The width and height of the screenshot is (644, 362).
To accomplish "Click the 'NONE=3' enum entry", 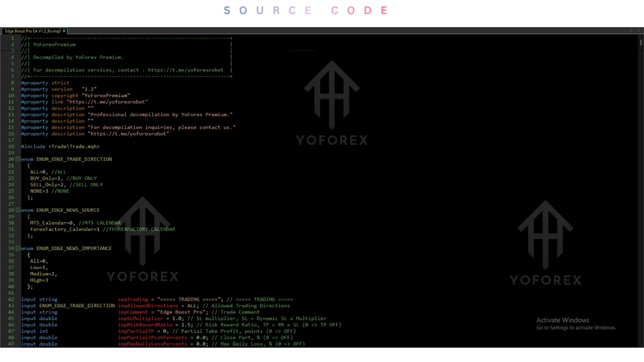I will click(39, 191).
